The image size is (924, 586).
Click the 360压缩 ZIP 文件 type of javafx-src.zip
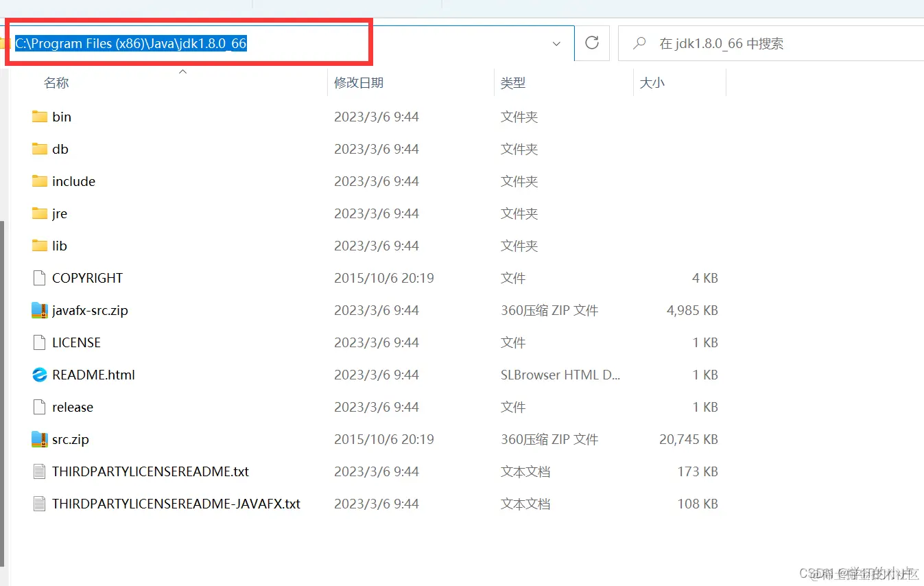pyautogui.click(x=549, y=310)
